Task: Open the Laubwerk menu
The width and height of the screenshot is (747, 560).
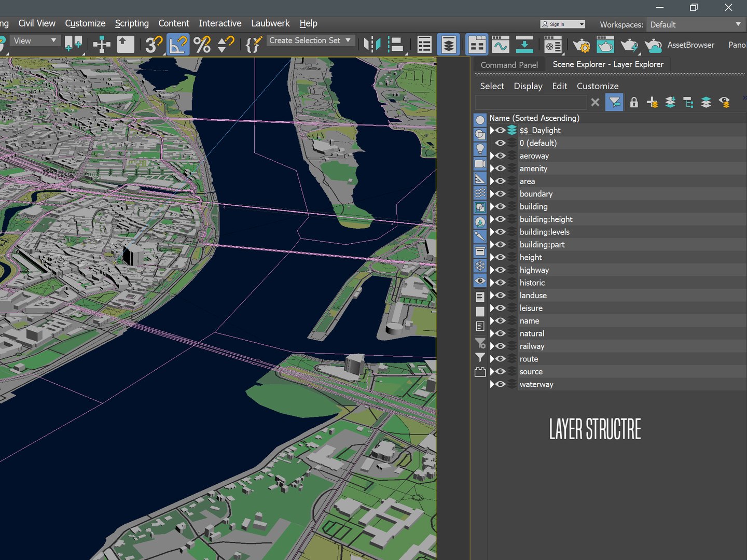Action: tap(270, 23)
